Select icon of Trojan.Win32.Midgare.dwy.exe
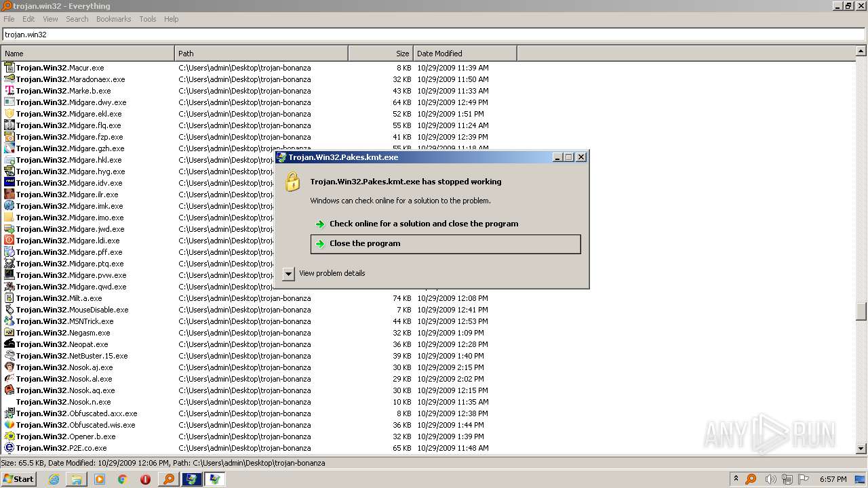The image size is (868, 488). tap(9, 102)
